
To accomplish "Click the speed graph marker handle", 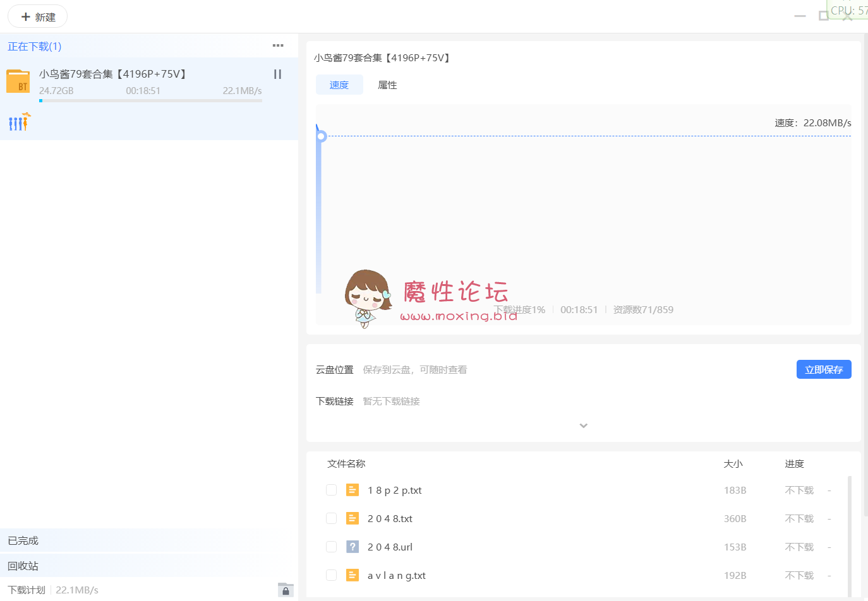I will 321,136.
